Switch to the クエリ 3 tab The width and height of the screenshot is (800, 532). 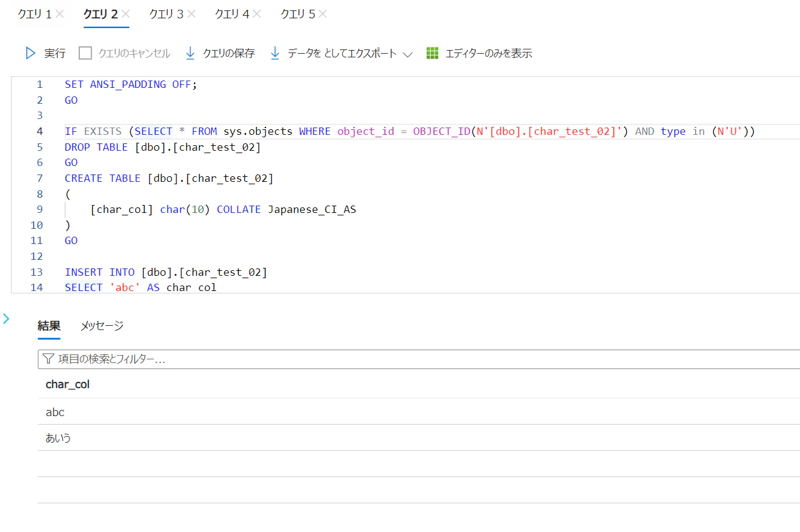pyautogui.click(x=167, y=14)
